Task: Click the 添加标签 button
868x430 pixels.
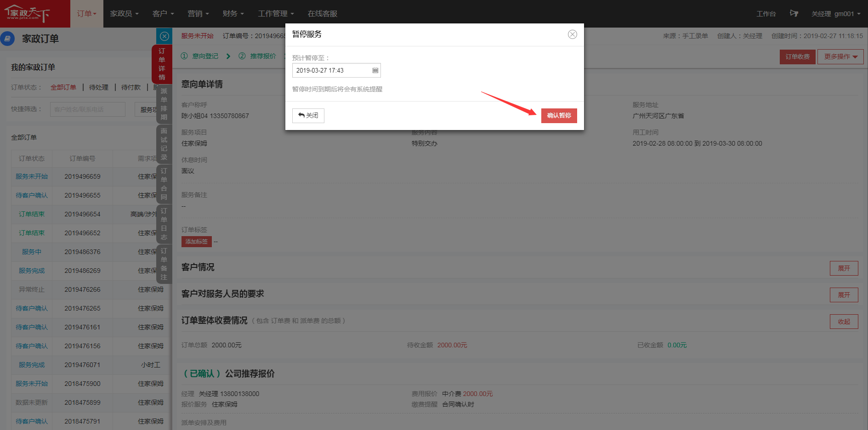Action: [x=196, y=242]
